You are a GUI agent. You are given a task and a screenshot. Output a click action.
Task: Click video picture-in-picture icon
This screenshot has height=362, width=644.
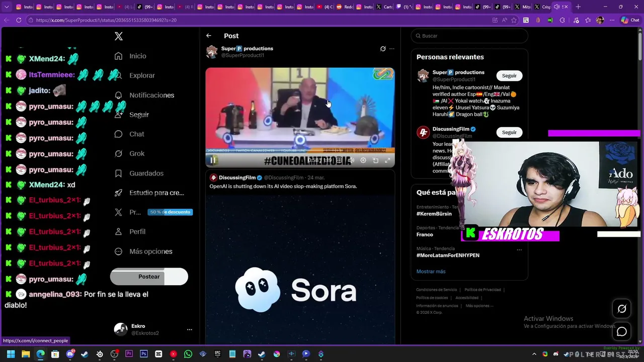(375, 160)
